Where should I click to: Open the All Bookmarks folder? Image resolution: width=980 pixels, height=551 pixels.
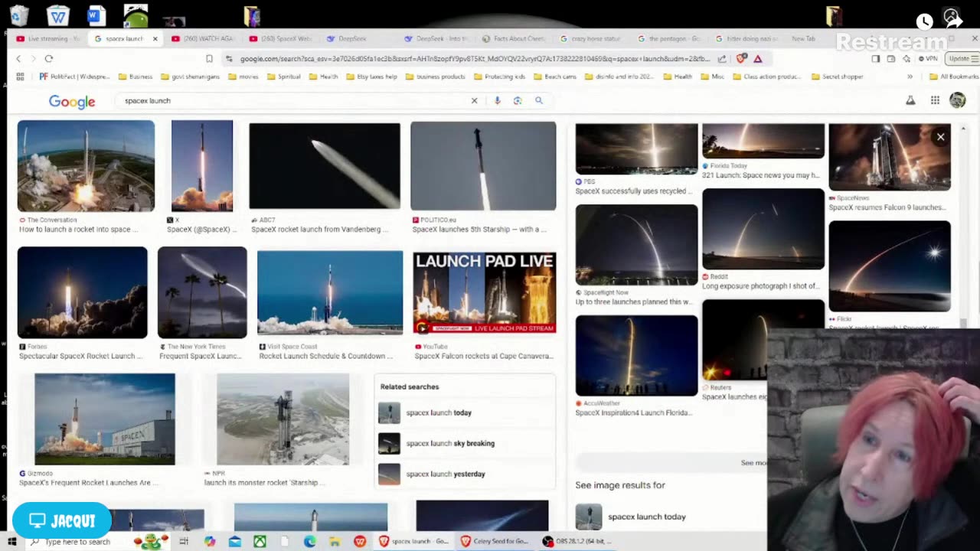pyautogui.click(x=953, y=77)
